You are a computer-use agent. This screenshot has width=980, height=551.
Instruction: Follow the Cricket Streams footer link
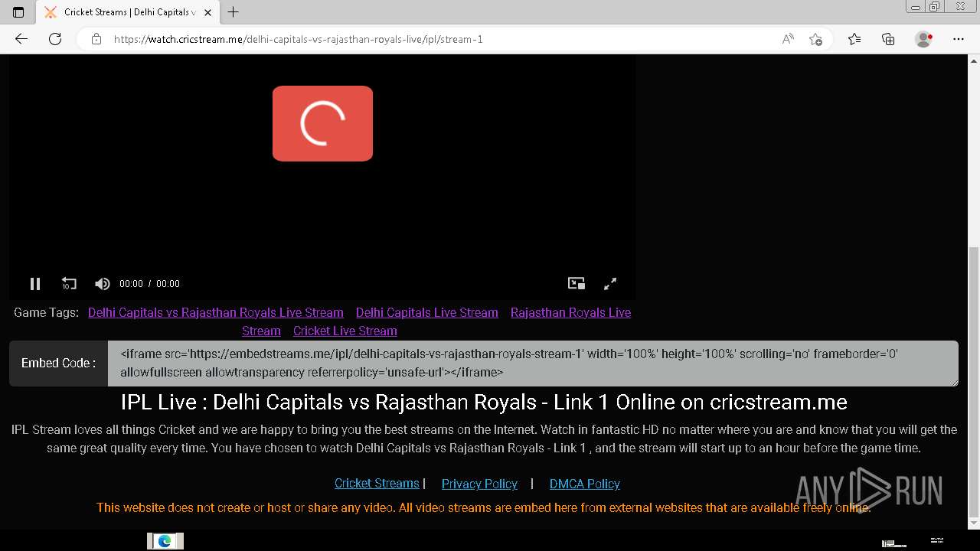coord(377,484)
